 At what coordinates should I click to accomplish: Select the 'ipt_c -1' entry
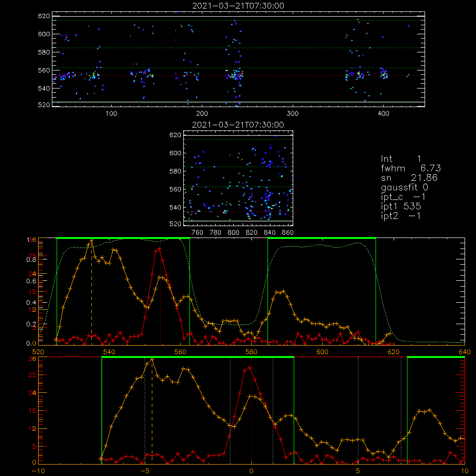[403, 197]
